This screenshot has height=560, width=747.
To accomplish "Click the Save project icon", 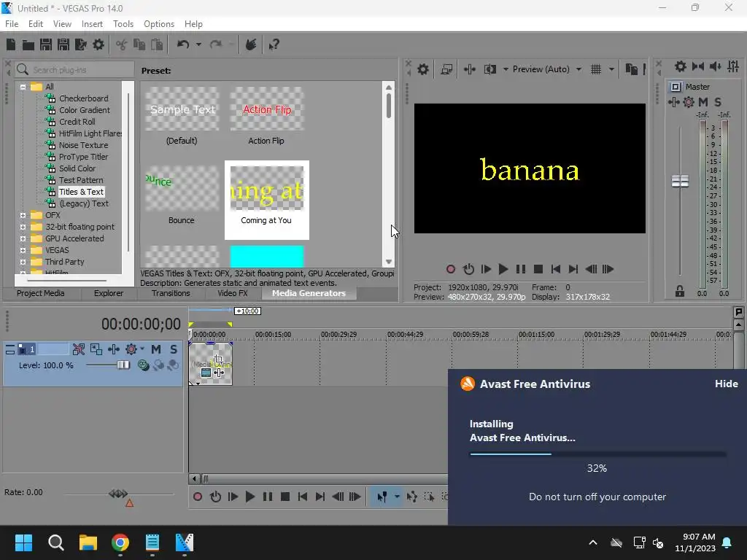I will [x=46, y=44].
